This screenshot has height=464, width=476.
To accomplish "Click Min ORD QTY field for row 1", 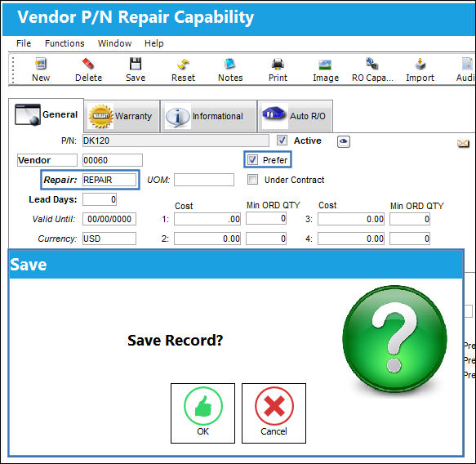I will 266,218.
